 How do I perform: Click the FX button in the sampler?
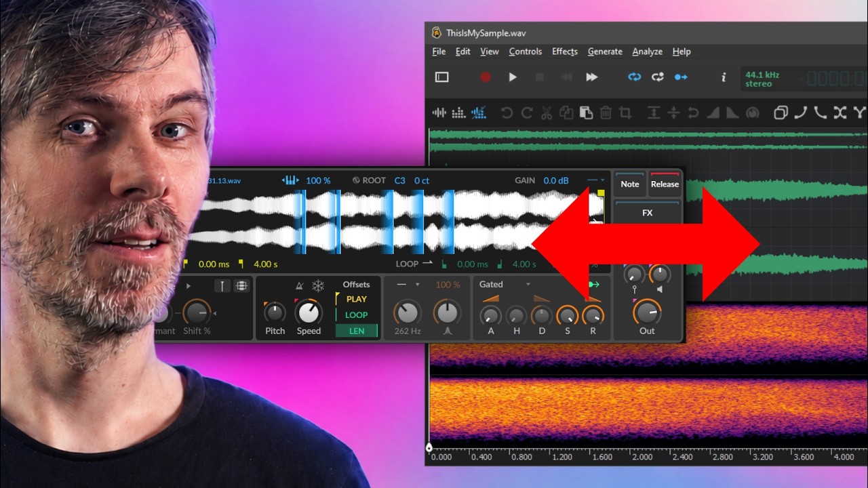(x=647, y=212)
